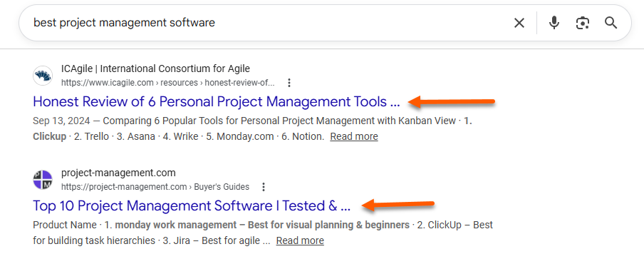
Task: Click the icagile.com resources URL breadcrumb
Action: pos(168,83)
